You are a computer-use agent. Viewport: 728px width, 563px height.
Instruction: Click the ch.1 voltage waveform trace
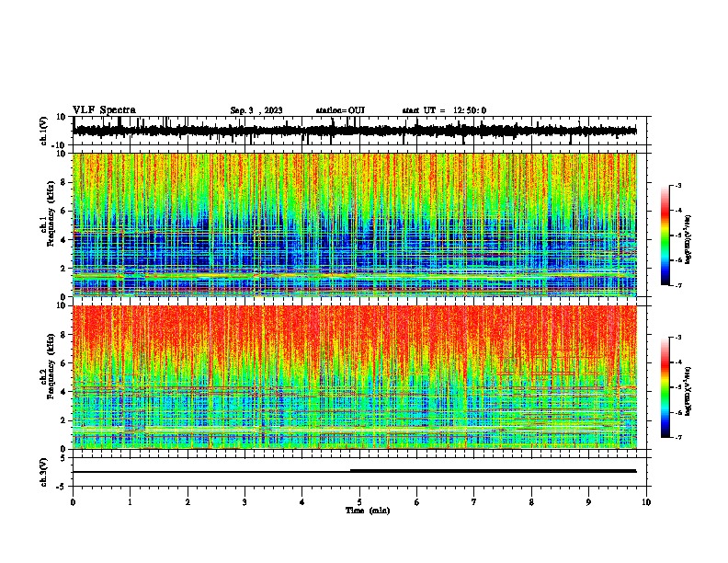click(354, 131)
